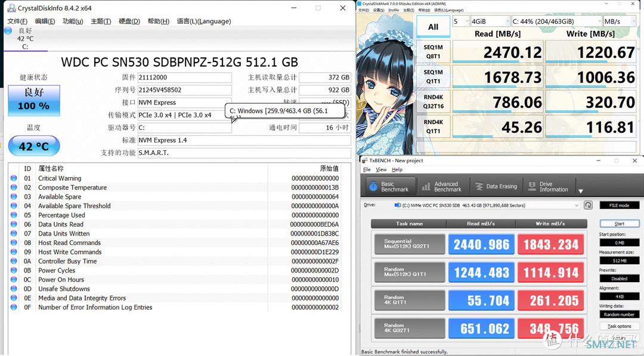Click the status orb for Critical Warning
This screenshot has height=356, width=644.
tap(14, 178)
